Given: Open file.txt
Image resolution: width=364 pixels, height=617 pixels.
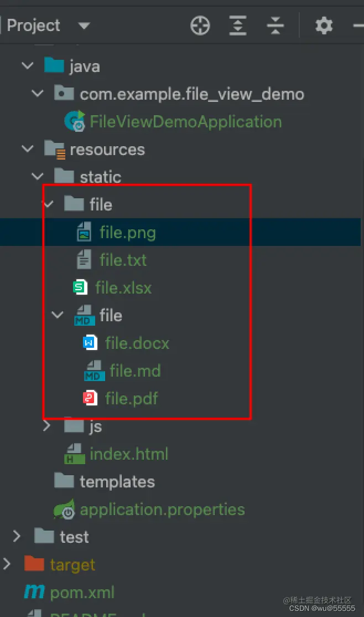Looking at the screenshot, I should coord(123,260).
